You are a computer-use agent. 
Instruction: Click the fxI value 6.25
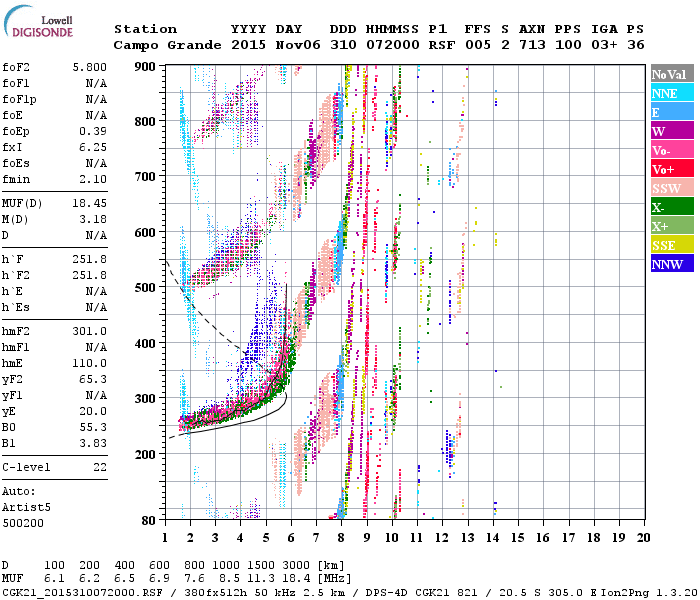coord(93,147)
